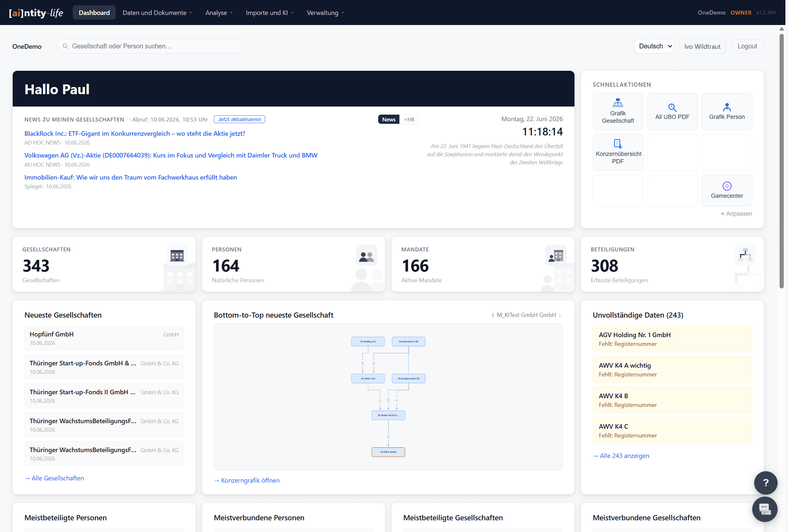788x532 pixels.
Task: Open Konzernübersicht PDF quick action
Action: [x=617, y=152]
